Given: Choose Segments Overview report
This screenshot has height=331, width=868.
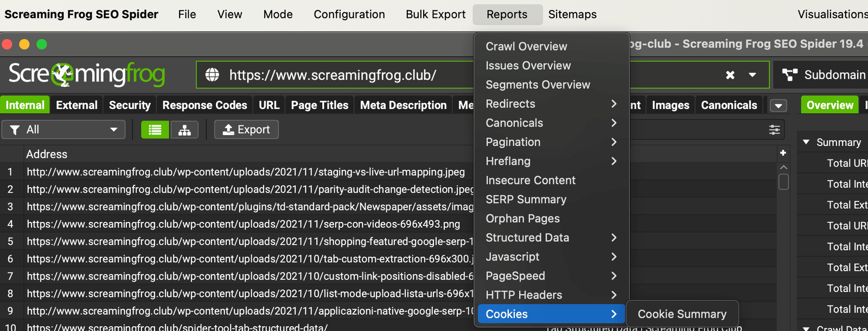Looking at the screenshot, I should point(552,85).
